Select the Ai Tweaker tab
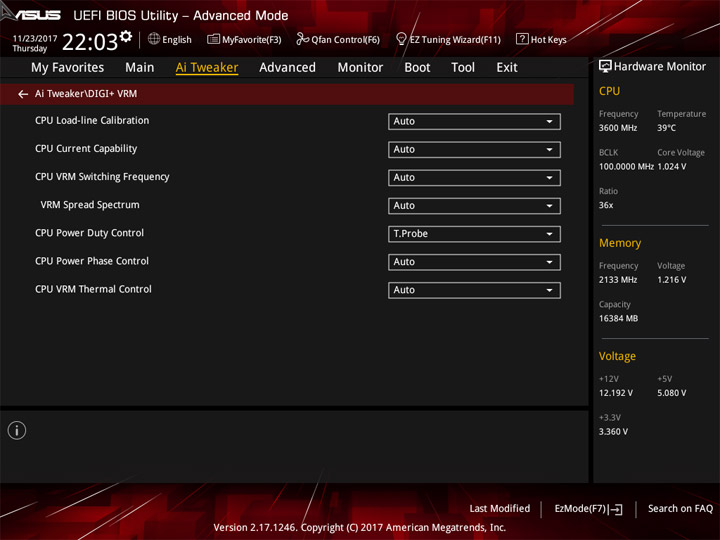 (207, 68)
